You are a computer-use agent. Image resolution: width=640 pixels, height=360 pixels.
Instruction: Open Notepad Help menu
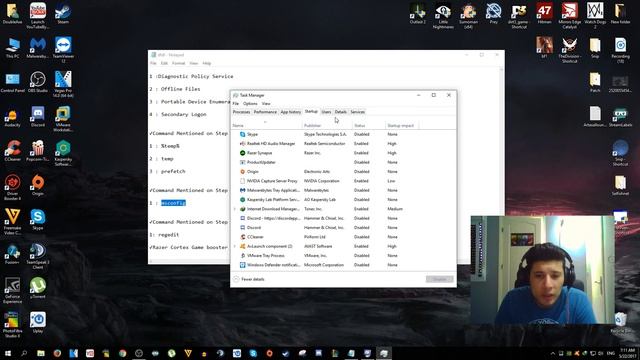tap(207, 63)
